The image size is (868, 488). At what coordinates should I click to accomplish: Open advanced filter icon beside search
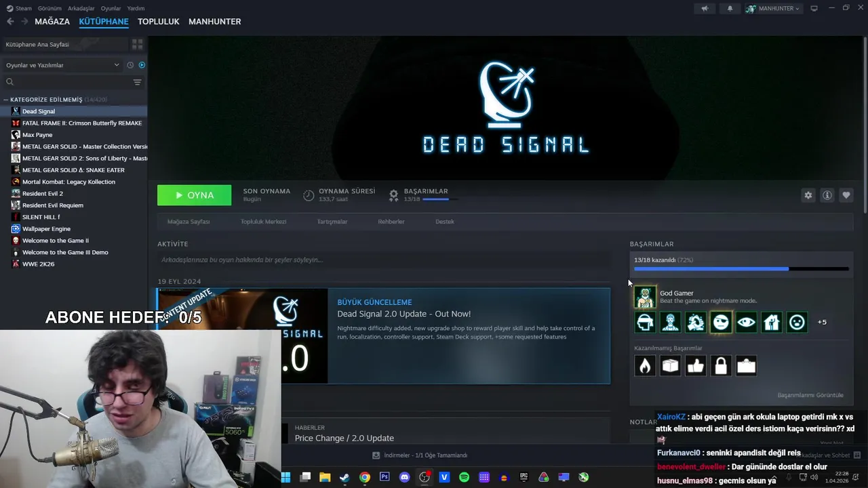tap(137, 82)
